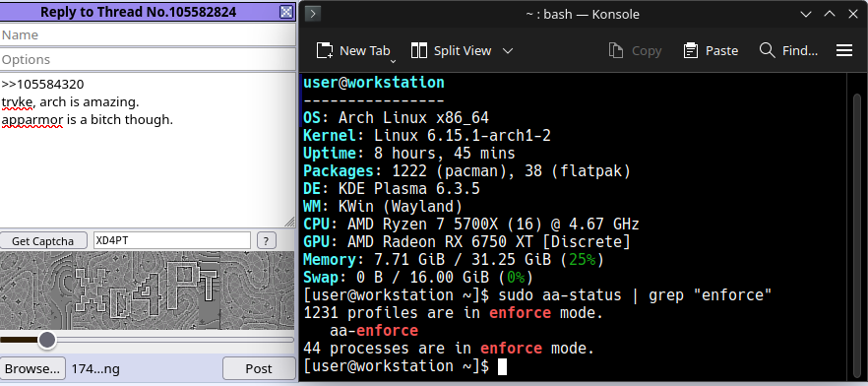Expand the Split View chevron
This screenshot has height=386, width=868.
click(x=508, y=51)
